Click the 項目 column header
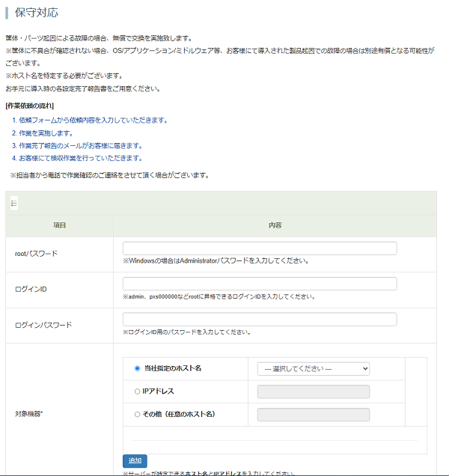Screen dimensions: 449x476 coord(60,225)
